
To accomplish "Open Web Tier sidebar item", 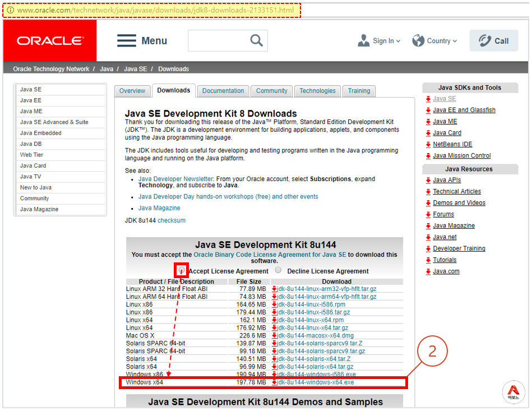I will tap(61, 155).
